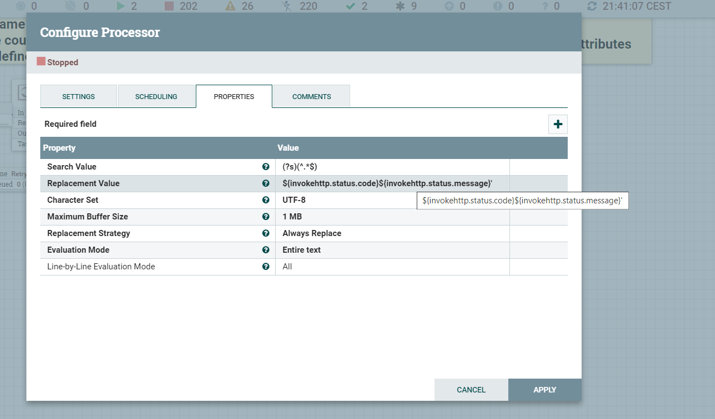
Task: Click help icon beside Search Value
Action: [266, 167]
